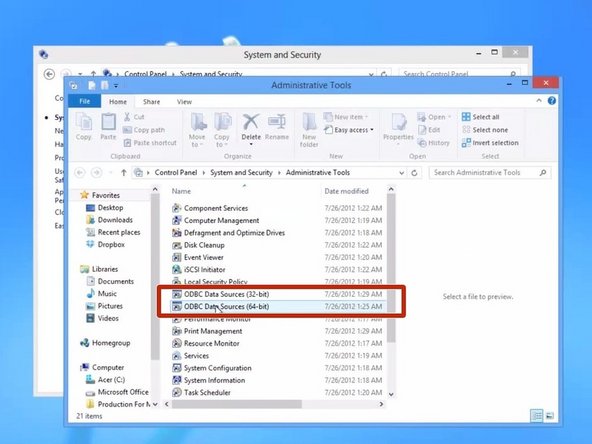Select Resource Monitor in the list
The width and height of the screenshot is (592, 444).
click(x=206, y=343)
